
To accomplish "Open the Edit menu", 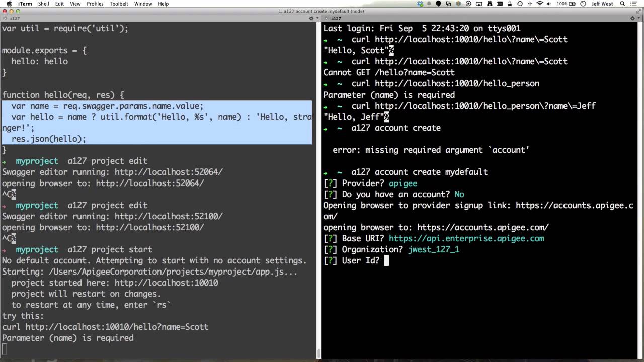I will pos(59,4).
